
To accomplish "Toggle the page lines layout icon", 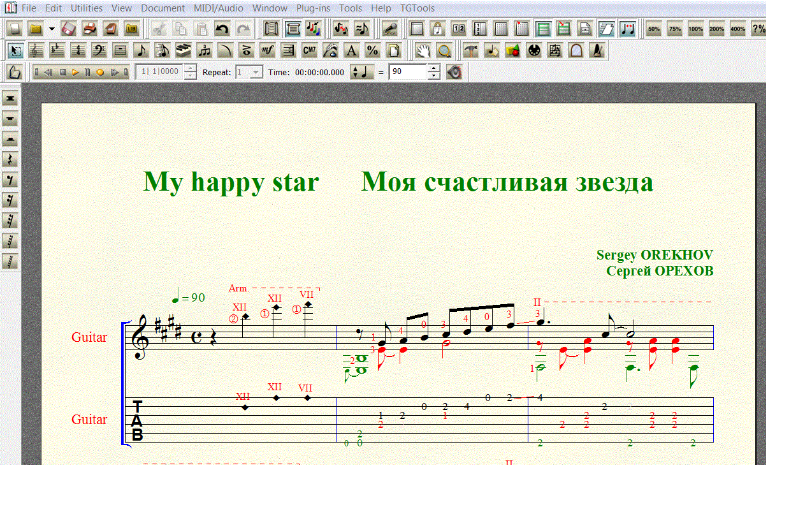I will pos(606,29).
